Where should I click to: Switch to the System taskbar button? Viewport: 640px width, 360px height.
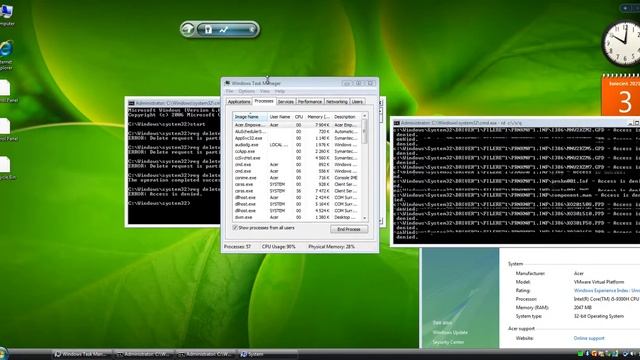269,354
